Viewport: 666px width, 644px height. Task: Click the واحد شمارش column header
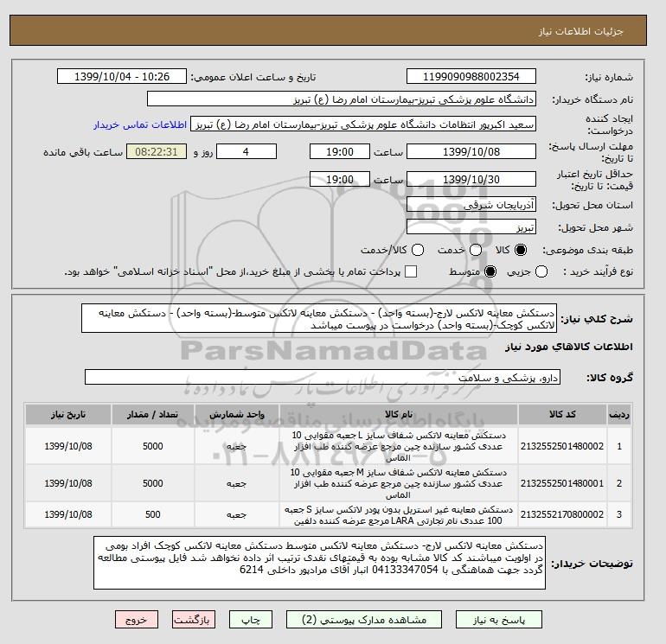237,414
